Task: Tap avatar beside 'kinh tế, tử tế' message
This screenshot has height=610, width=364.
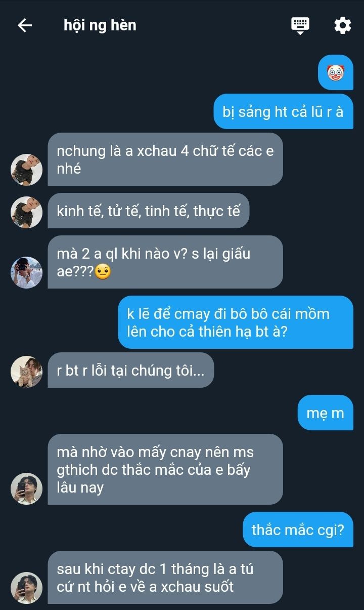Action: click(26, 212)
